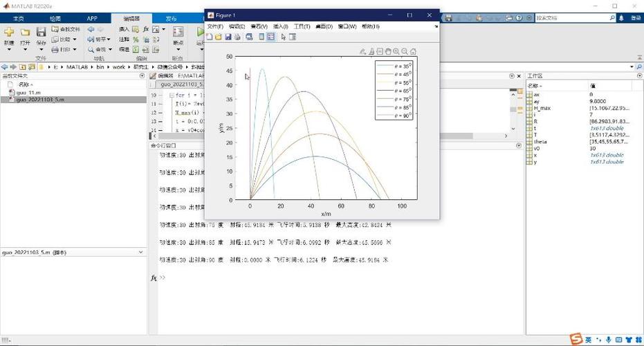
Task: Click Browse for folder icon in address bar
Action: point(32,66)
